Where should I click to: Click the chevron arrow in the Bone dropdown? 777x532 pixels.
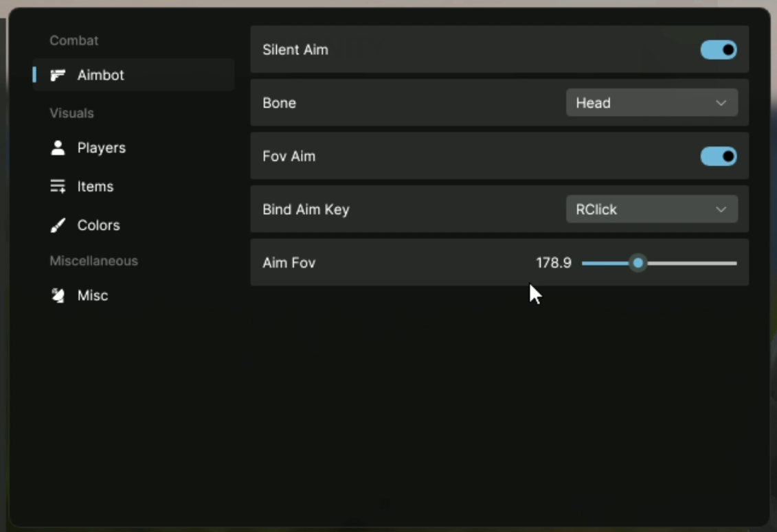tap(721, 103)
